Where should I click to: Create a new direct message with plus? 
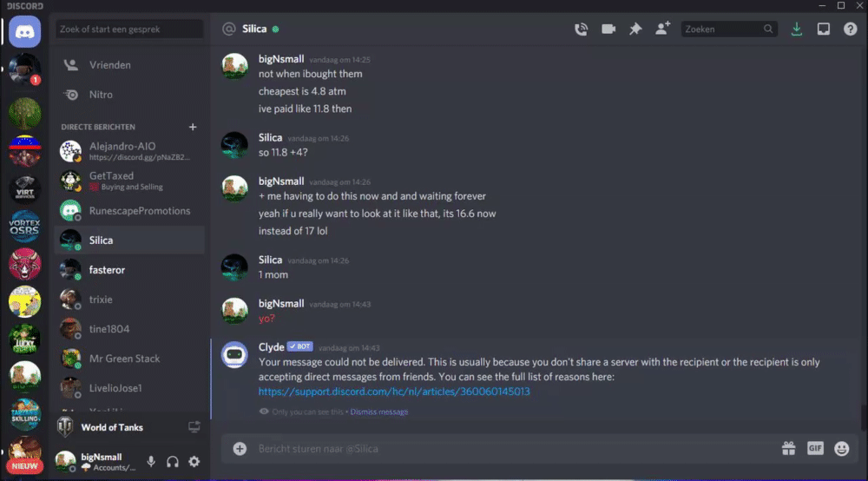193,127
